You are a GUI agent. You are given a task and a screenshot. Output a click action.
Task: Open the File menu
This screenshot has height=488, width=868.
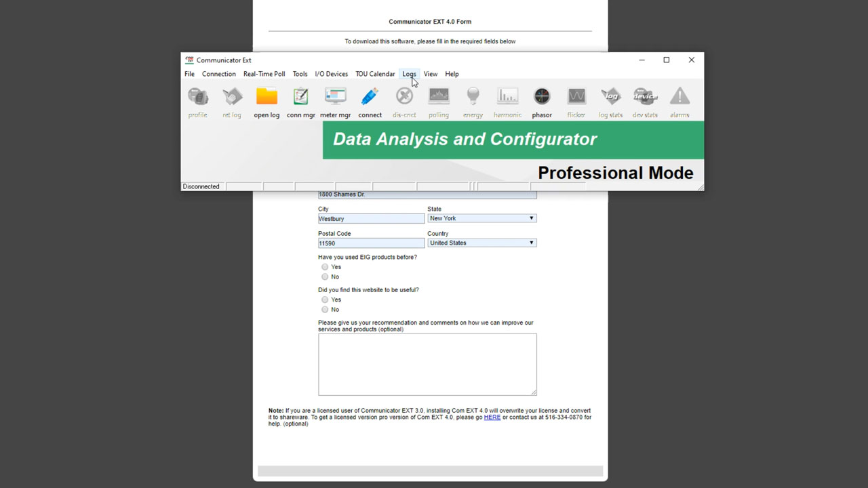coord(189,74)
